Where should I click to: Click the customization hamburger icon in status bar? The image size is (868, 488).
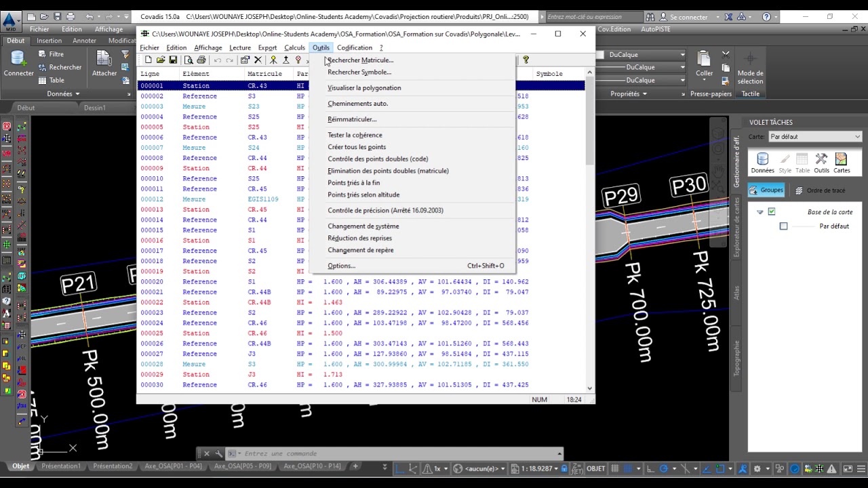(x=860, y=468)
